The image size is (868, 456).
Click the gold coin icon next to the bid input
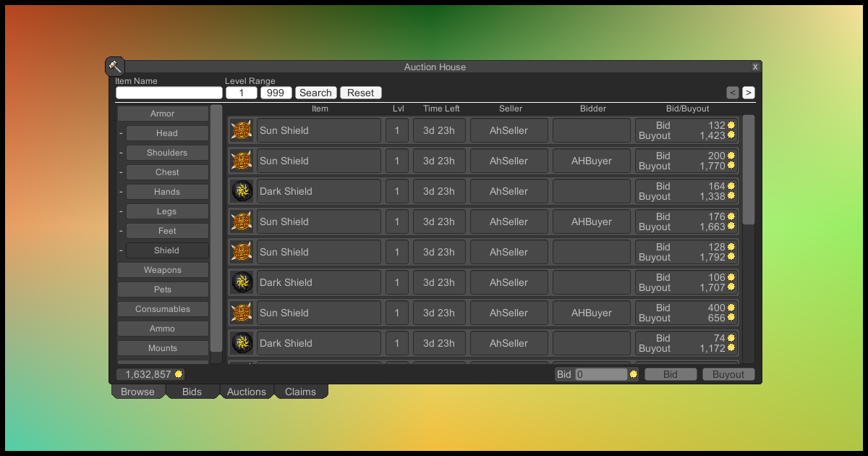click(x=633, y=374)
